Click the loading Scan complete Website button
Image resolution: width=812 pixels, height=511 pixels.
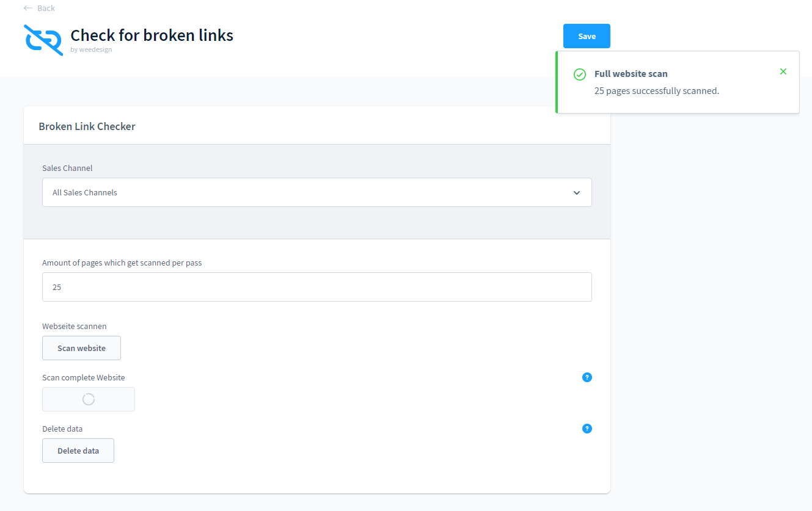point(89,399)
